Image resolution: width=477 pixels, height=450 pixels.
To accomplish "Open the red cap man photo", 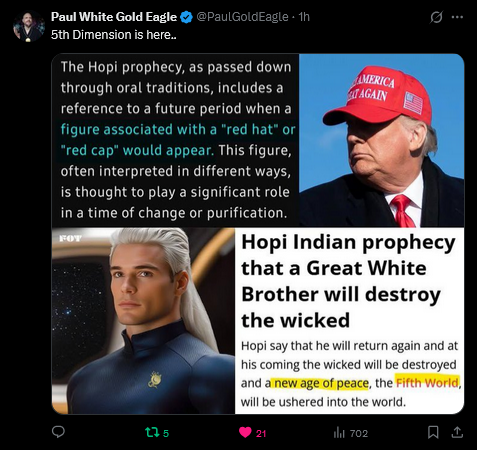I will [x=382, y=140].
